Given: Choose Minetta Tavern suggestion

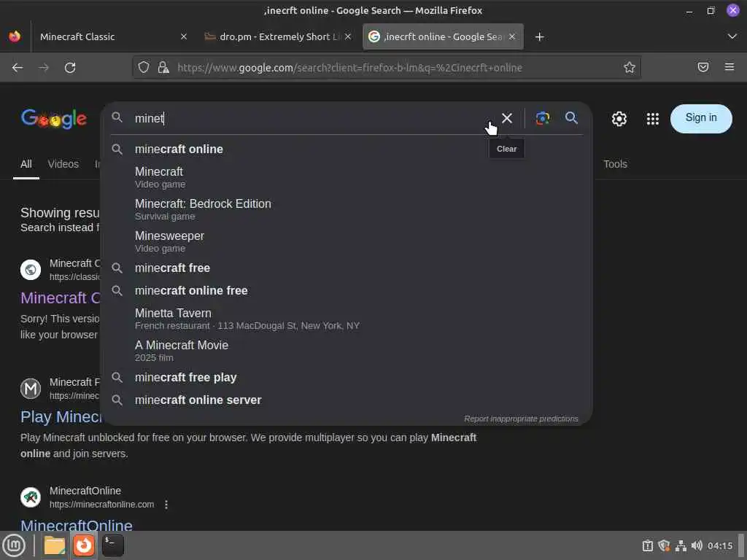Looking at the screenshot, I should point(347,319).
